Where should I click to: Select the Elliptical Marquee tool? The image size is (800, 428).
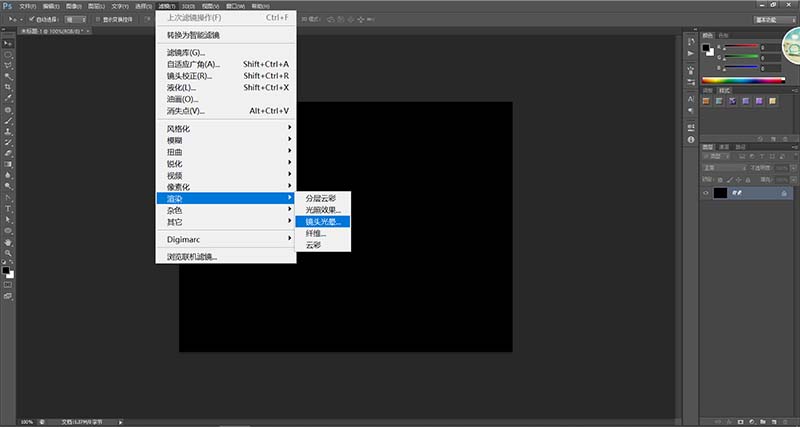point(8,55)
